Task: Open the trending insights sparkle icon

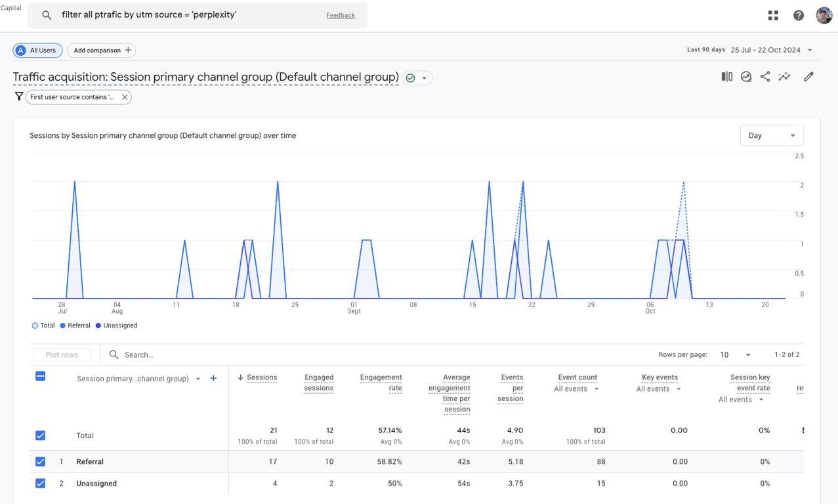Action: 784,77
